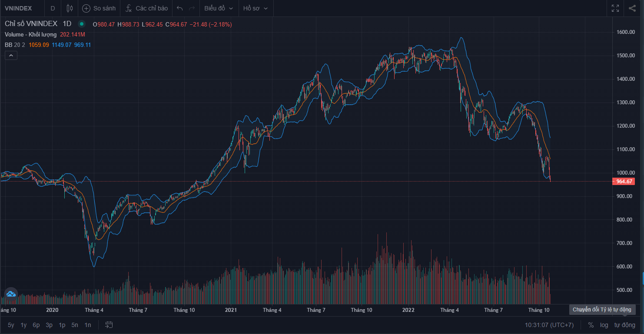Click the green market status dot

[x=81, y=24]
